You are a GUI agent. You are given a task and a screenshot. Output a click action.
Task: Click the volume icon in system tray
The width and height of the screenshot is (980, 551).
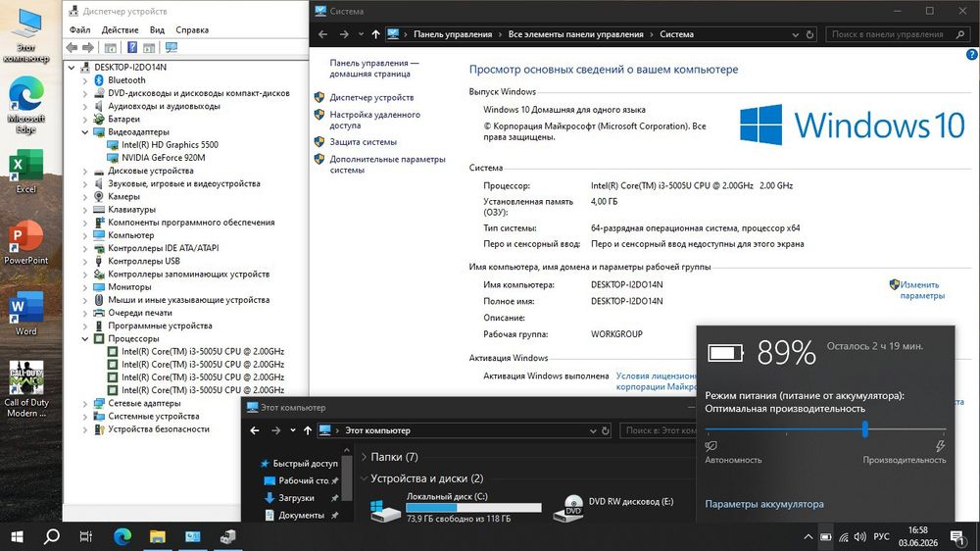coord(860,536)
